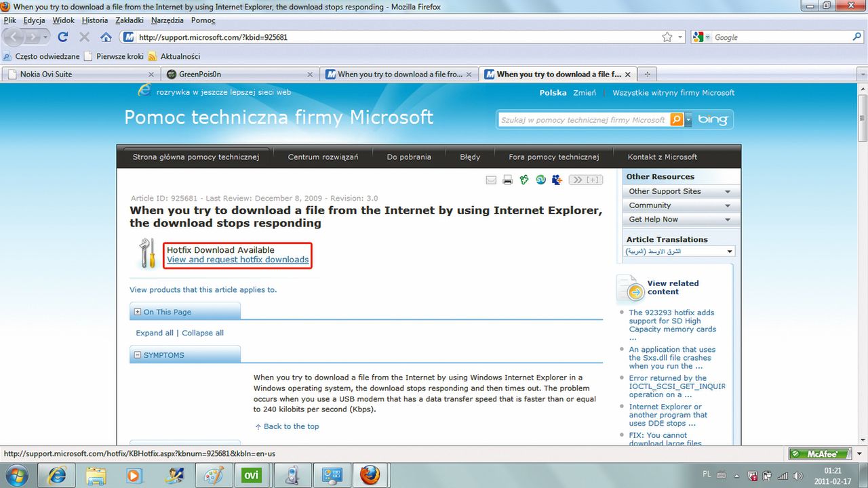868x488 pixels.
Task: Click the View related content arrow icon
Action: click(635, 291)
